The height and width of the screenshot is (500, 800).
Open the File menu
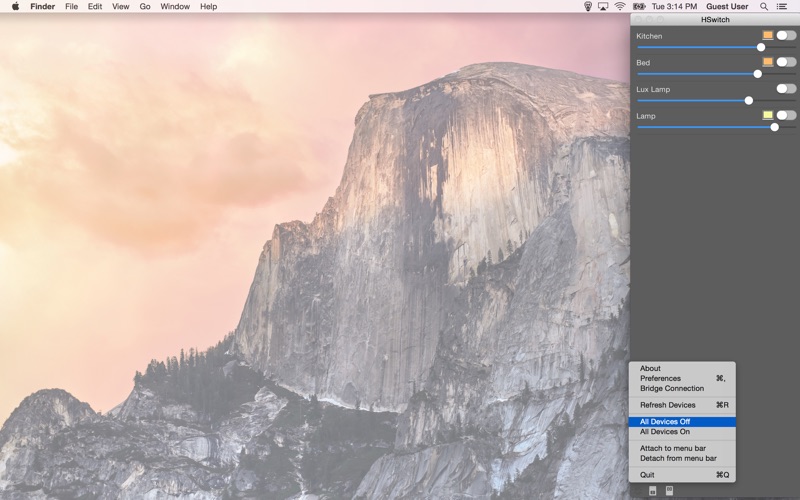[71, 7]
